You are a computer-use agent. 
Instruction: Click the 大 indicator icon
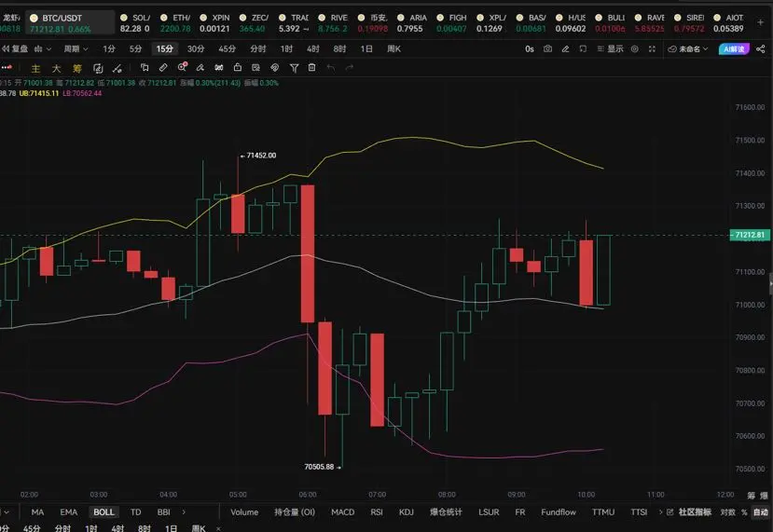click(56, 68)
